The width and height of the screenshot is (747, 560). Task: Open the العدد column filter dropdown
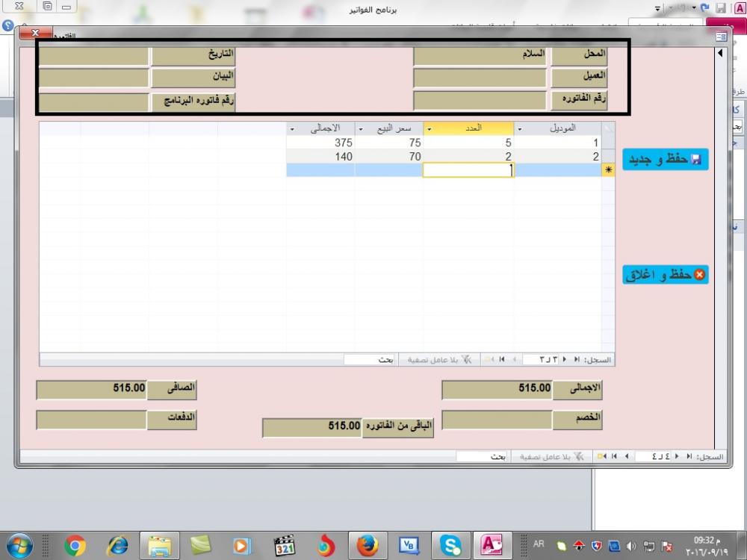pos(429,128)
